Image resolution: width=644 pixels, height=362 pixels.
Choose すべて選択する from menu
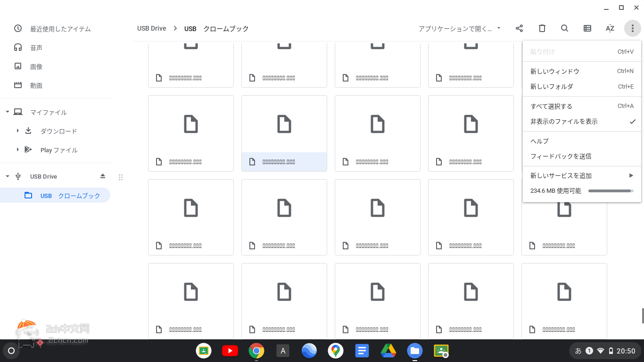tap(582, 106)
